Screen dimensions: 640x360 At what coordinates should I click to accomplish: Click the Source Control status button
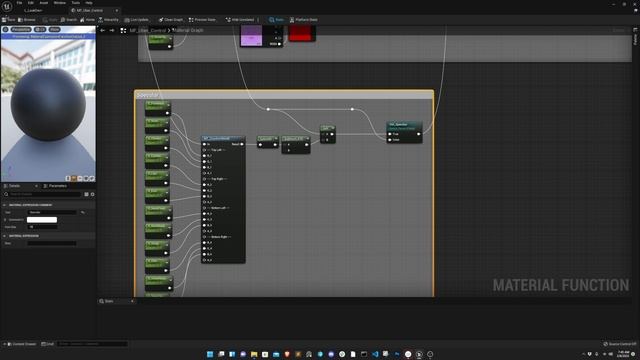point(620,344)
